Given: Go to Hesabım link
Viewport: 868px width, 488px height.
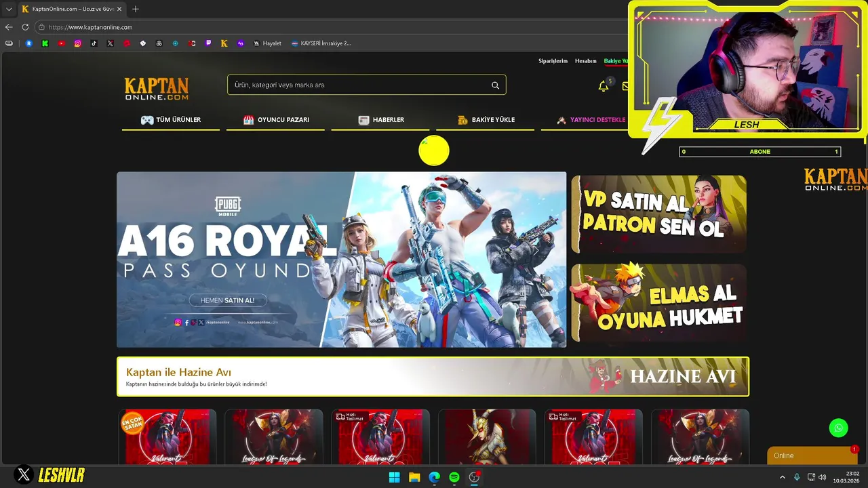Looking at the screenshot, I should pos(585,61).
